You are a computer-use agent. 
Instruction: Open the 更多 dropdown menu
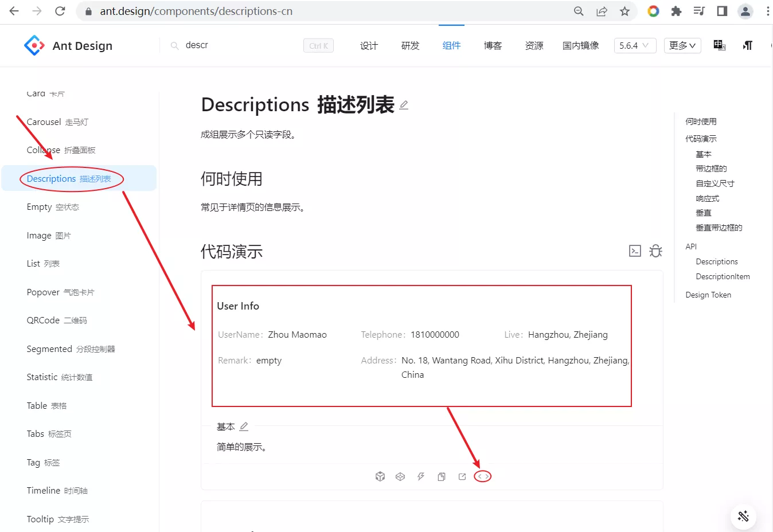tap(682, 45)
